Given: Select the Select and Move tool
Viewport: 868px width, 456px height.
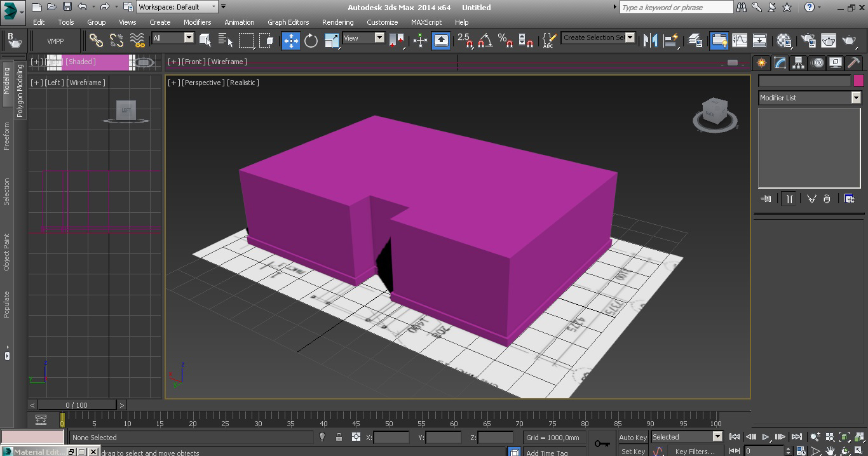Looking at the screenshot, I should pyautogui.click(x=290, y=41).
